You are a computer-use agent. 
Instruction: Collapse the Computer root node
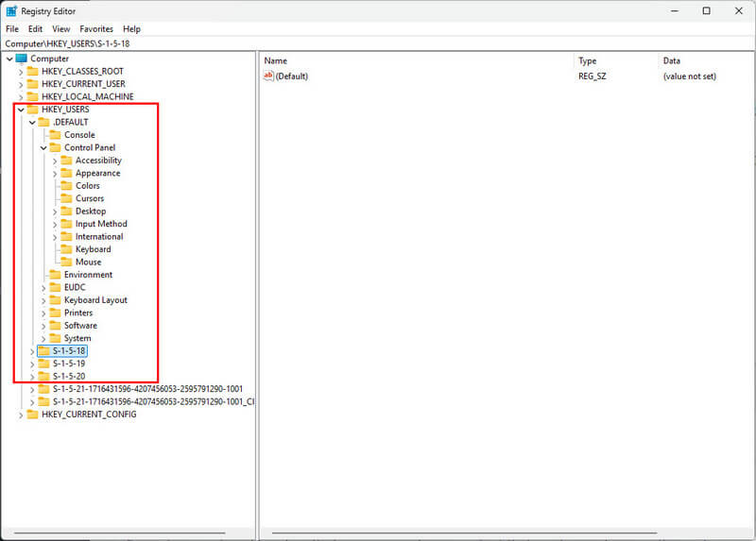[9, 59]
